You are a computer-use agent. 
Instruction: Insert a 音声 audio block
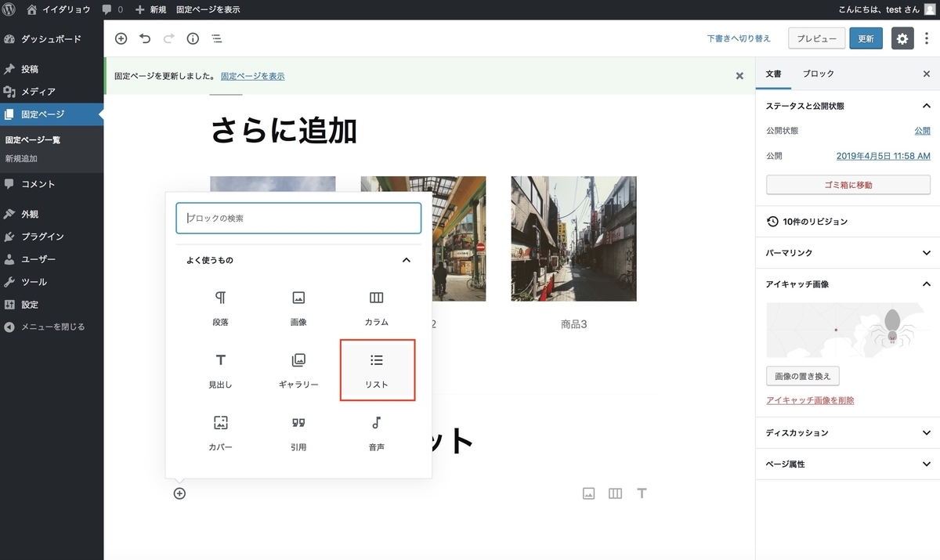coord(377,433)
